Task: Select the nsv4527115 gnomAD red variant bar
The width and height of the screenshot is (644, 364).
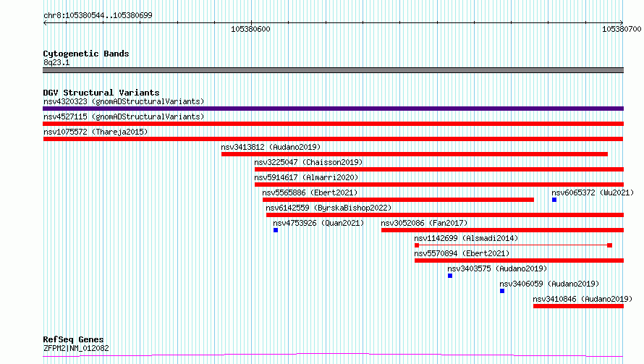Action: [x=333, y=124]
